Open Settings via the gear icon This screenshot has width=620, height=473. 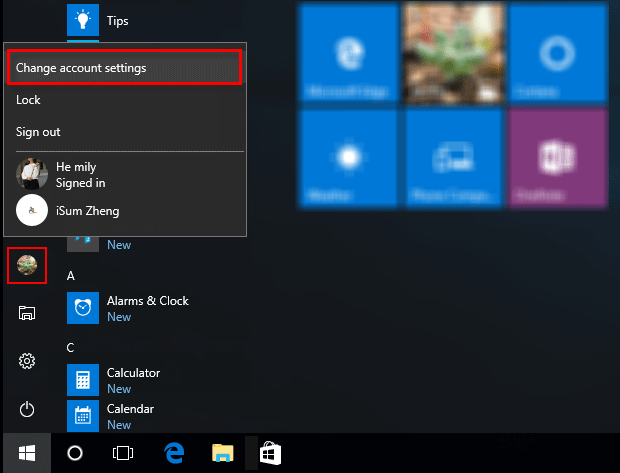pyautogui.click(x=28, y=361)
